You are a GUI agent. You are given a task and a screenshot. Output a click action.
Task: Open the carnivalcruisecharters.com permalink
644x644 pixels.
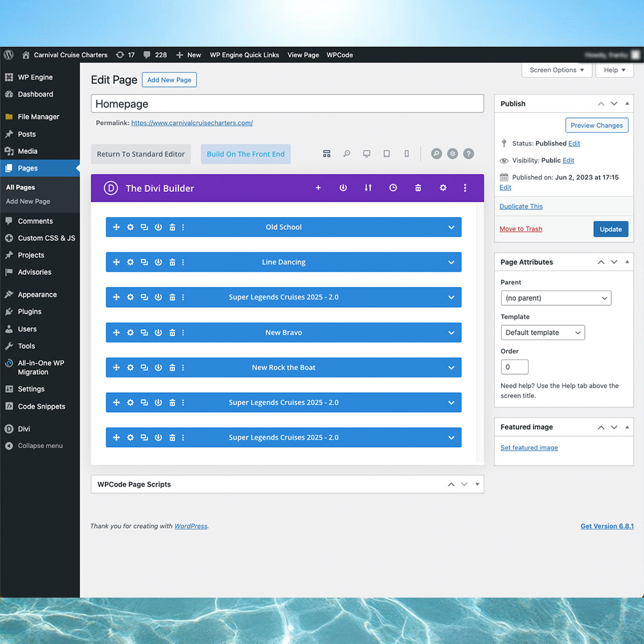click(192, 123)
